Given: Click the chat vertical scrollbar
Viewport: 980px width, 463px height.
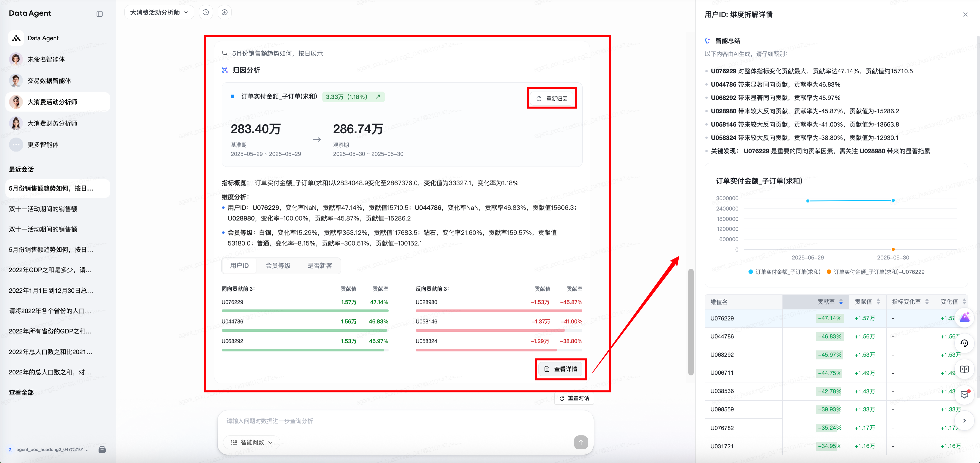Looking at the screenshot, I should pyautogui.click(x=690, y=321).
